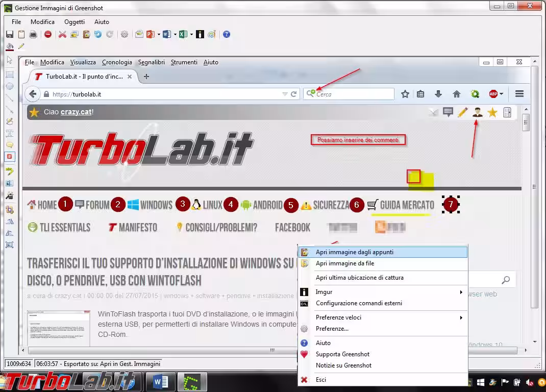Select the obfuscate blur tool
Screen dimensions: 546x392
(10, 183)
